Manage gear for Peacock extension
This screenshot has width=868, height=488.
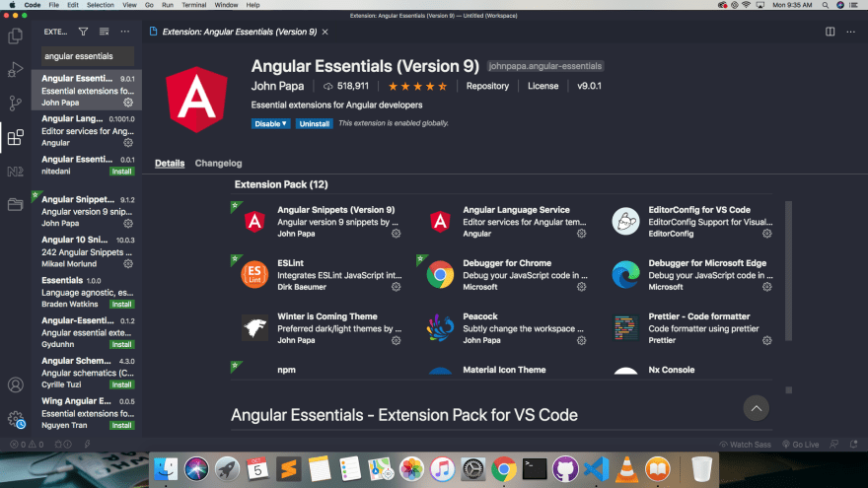coord(581,340)
